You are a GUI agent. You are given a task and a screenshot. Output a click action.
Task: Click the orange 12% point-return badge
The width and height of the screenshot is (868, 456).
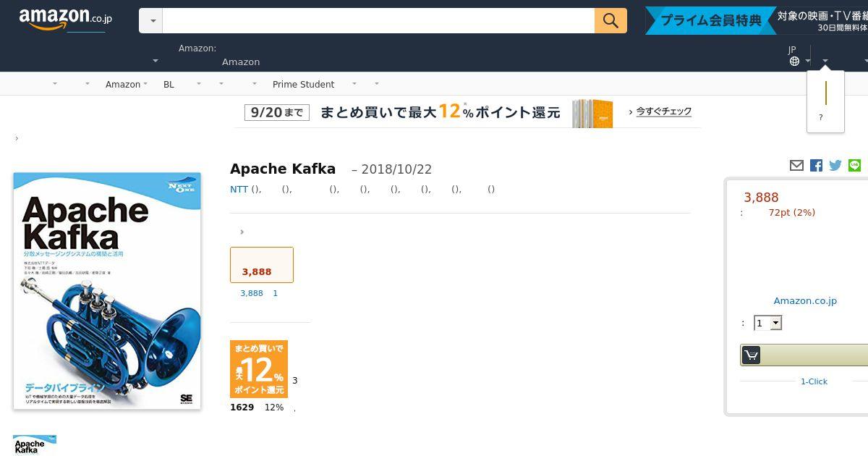pyautogui.click(x=259, y=369)
